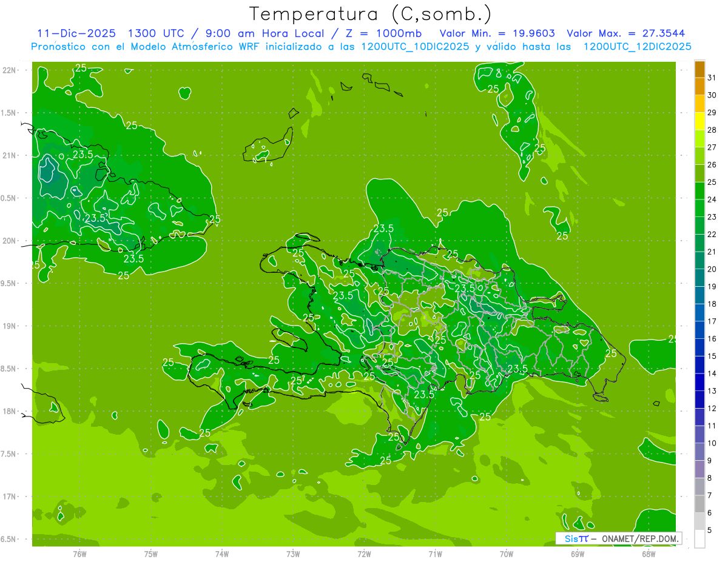Click the "9.5N" latitude tick label
Image resolution: width=728 pixels, height=562 pixels.
click(8, 283)
